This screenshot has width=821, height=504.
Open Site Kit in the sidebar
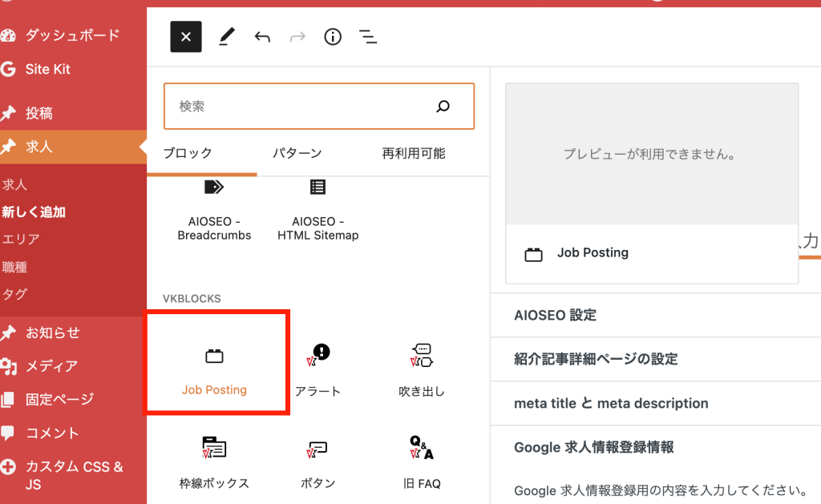point(47,69)
